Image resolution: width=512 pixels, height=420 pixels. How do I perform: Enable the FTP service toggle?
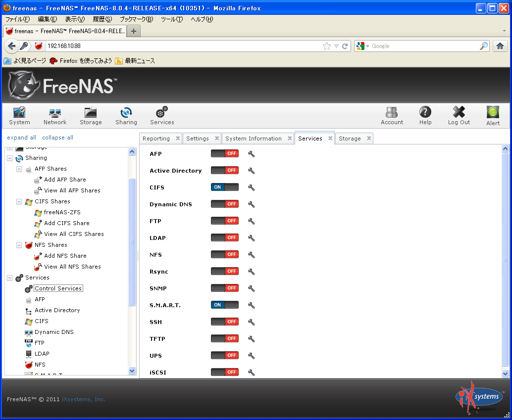click(225, 221)
